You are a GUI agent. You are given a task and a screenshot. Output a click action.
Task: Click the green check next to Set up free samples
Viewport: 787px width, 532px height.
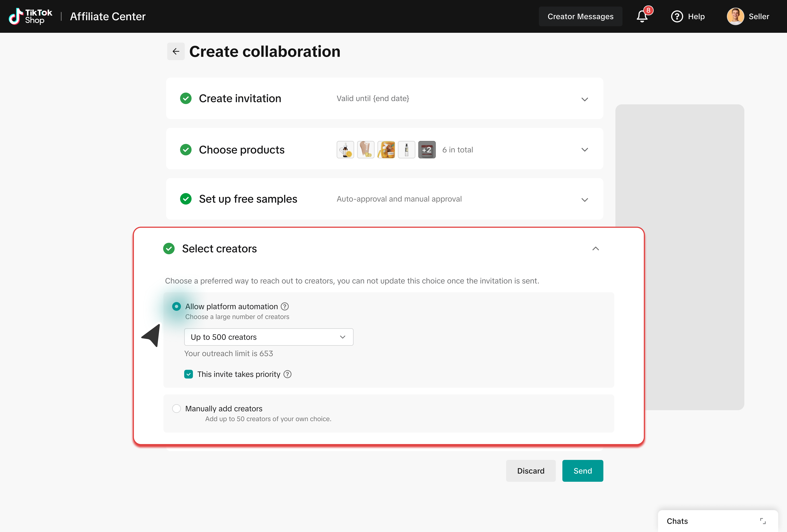pyautogui.click(x=186, y=199)
